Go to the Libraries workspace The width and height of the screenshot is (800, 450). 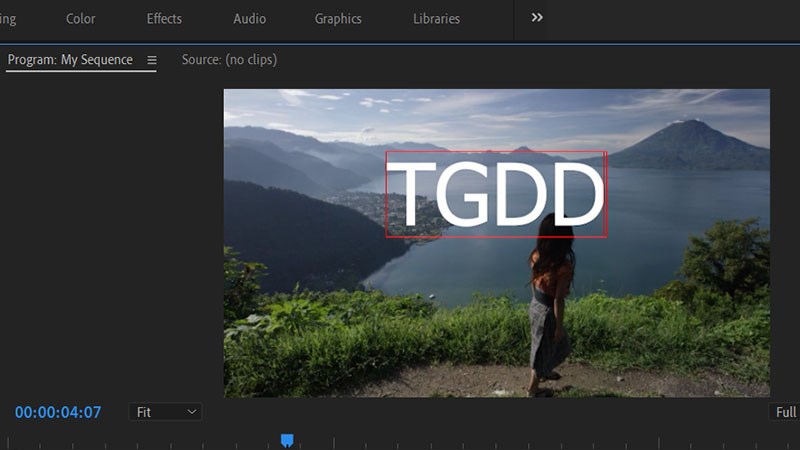436,19
